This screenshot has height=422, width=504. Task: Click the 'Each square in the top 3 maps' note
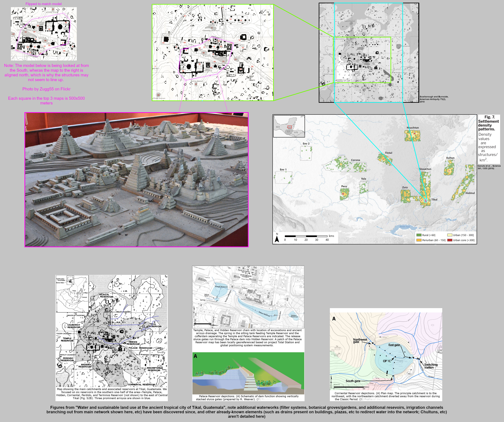(46, 101)
